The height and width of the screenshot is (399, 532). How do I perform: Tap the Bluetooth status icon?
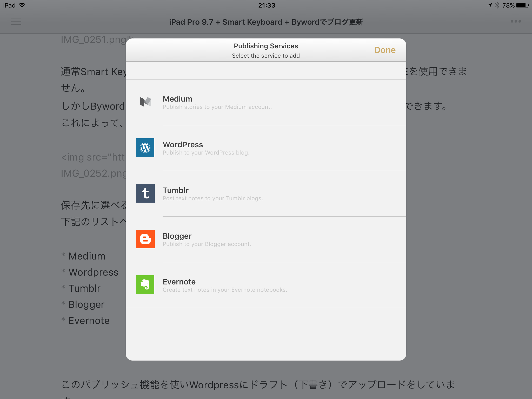497,5
